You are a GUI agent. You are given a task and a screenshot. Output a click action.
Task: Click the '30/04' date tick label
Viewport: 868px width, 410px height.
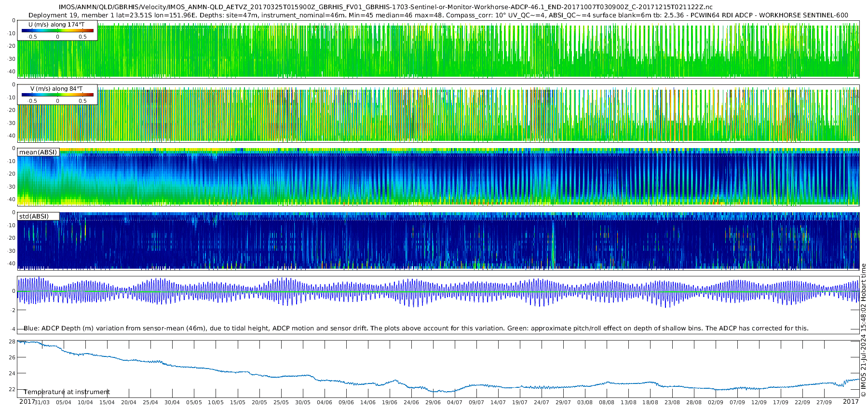point(172,402)
